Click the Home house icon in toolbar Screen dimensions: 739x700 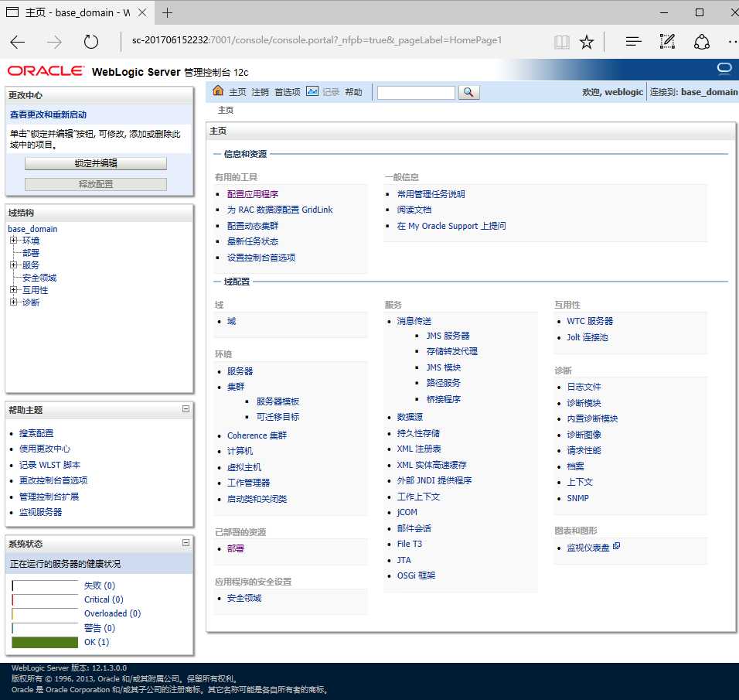(218, 90)
